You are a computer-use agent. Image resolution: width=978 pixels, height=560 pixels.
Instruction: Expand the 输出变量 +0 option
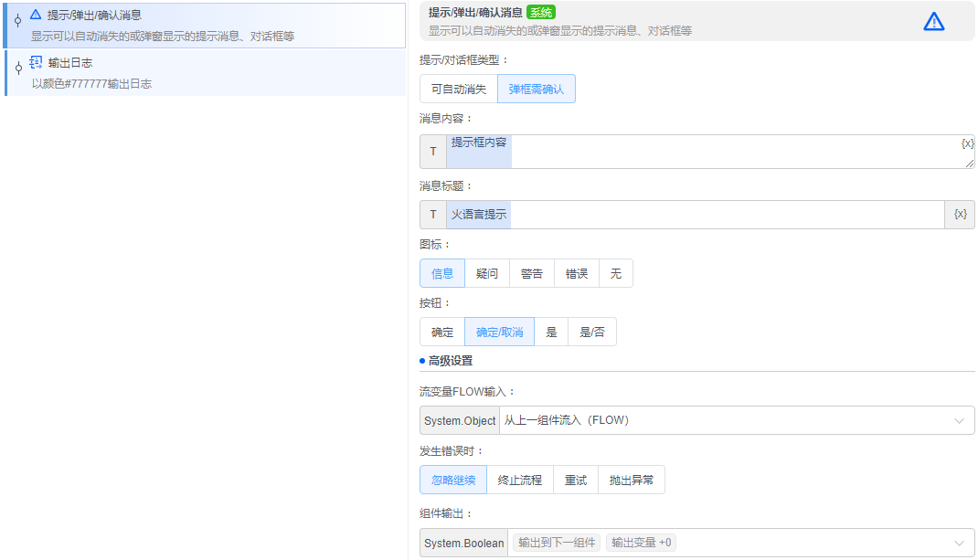[640, 542]
